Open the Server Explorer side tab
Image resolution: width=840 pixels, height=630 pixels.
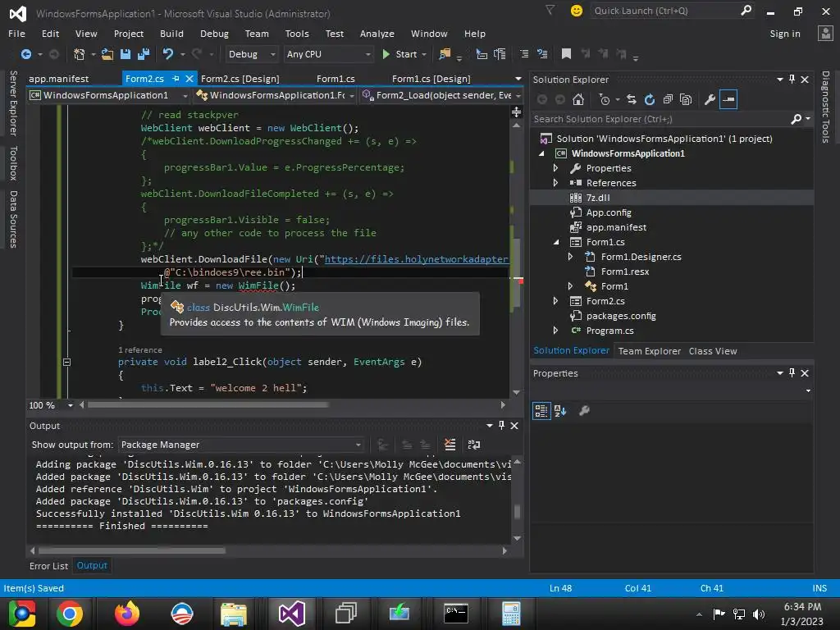pyautogui.click(x=13, y=103)
